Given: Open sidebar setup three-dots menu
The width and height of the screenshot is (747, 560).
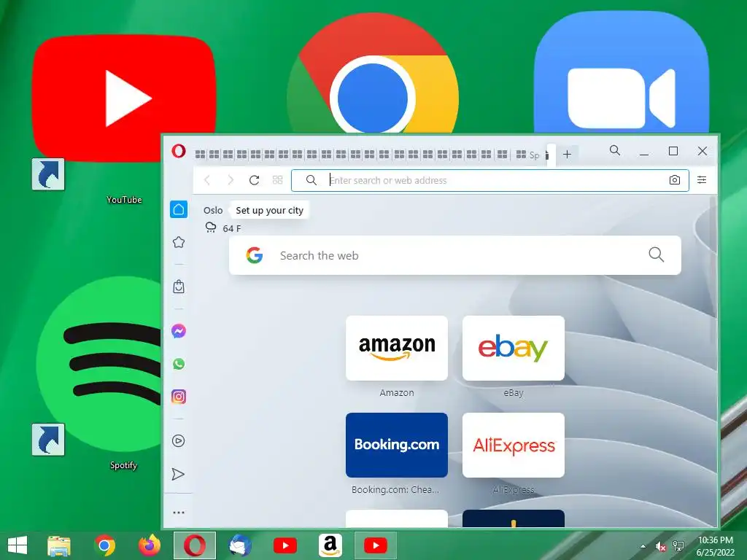Looking at the screenshot, I should coord(179,513).
